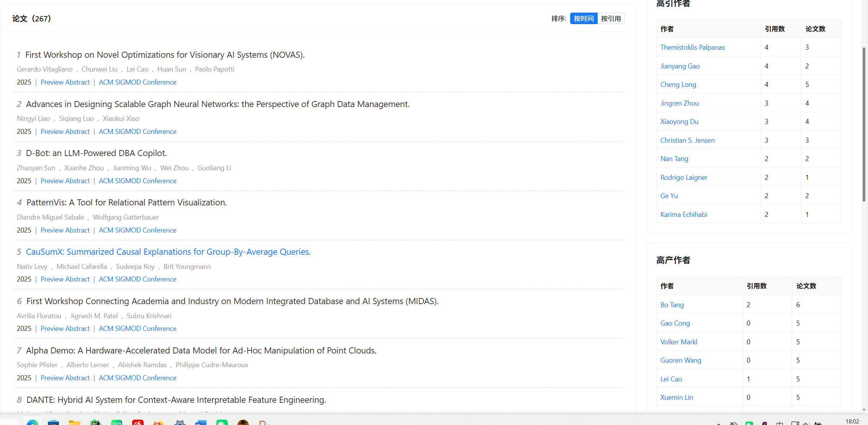Screen dimensions: 868x425
Task: Sort papers by time (按时间)
Action: click(x=584, y=18)
